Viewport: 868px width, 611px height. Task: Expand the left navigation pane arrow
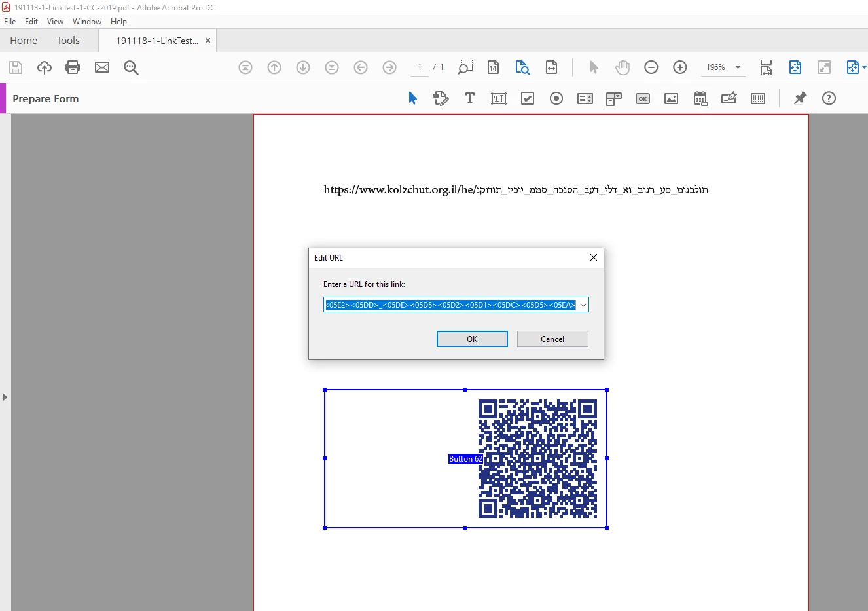5,397
